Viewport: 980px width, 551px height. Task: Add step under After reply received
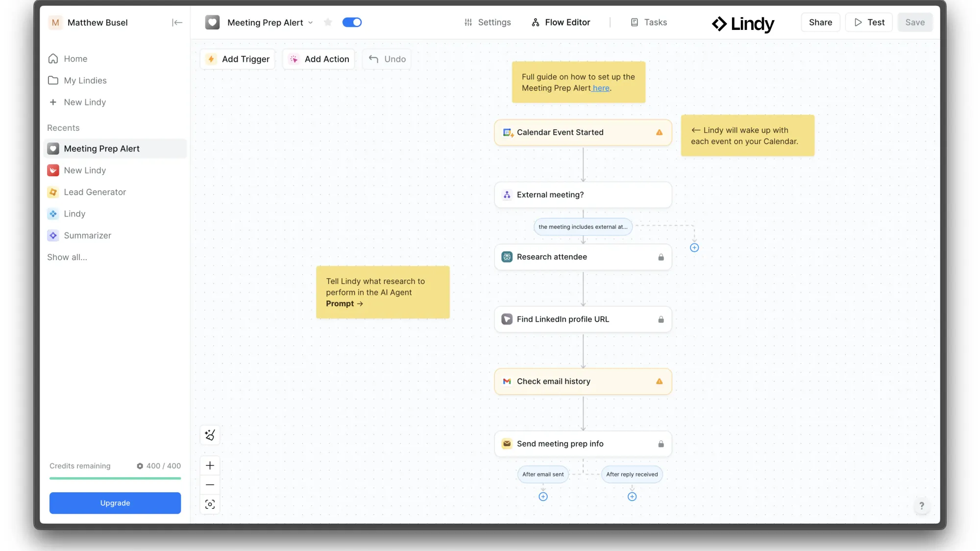(632, 497)
